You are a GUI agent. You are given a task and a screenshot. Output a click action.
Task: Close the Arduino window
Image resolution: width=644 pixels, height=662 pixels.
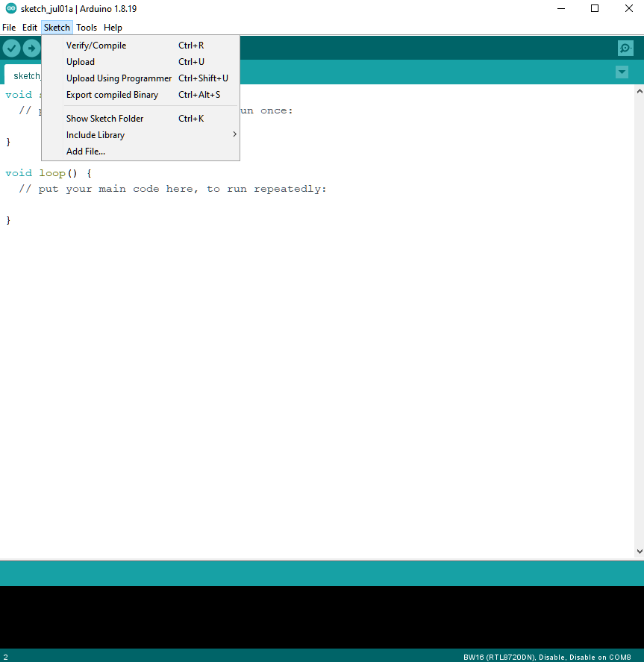tap(628, 8)
